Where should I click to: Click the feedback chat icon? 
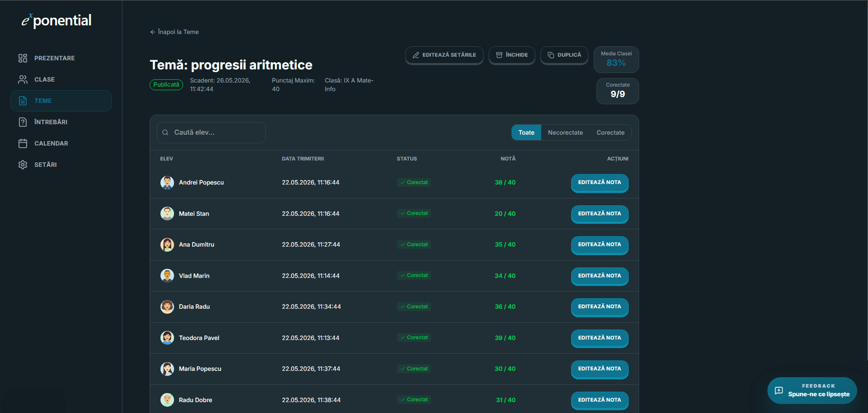pyautogui.click(x=779, y=390)
